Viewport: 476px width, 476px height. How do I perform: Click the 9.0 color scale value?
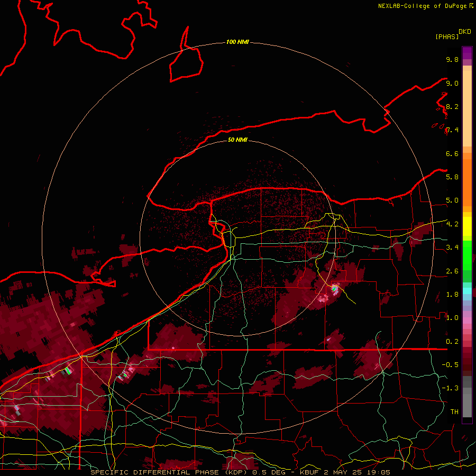452,83
